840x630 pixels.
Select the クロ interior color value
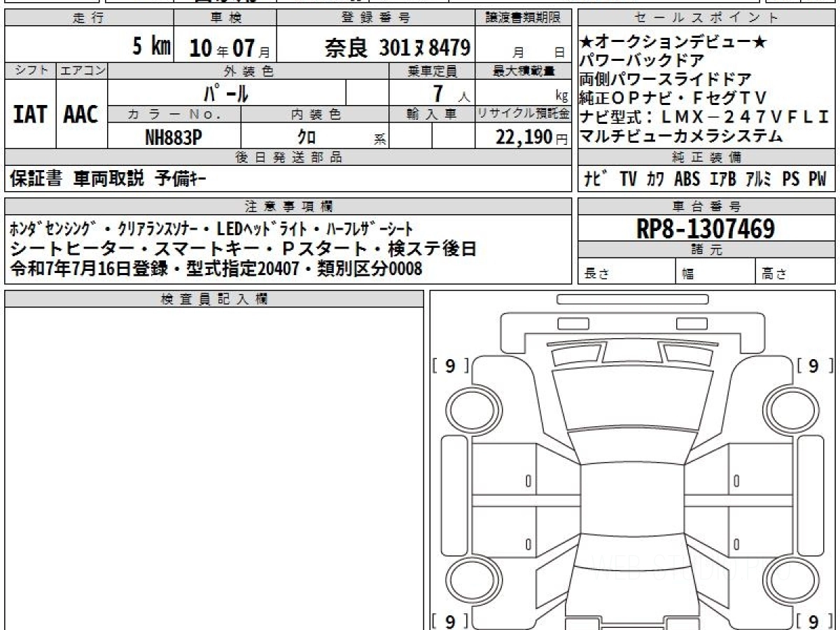(x=306, y=136)
